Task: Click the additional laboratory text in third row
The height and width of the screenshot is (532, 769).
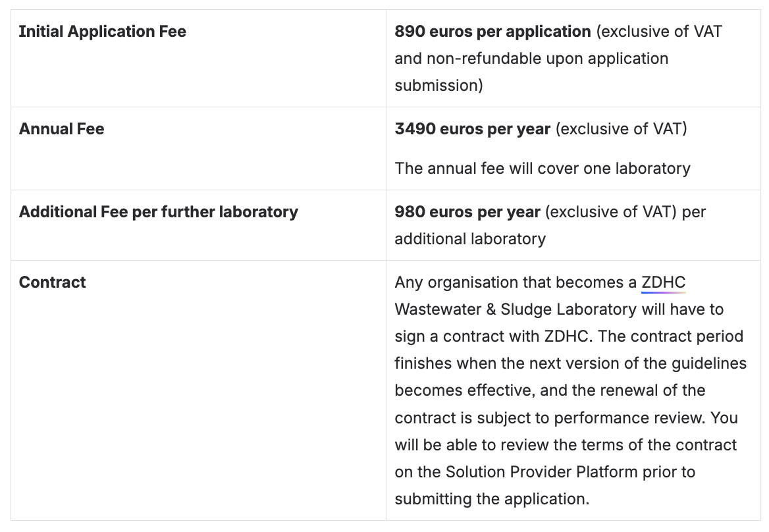Action: (x=470, y=239)
